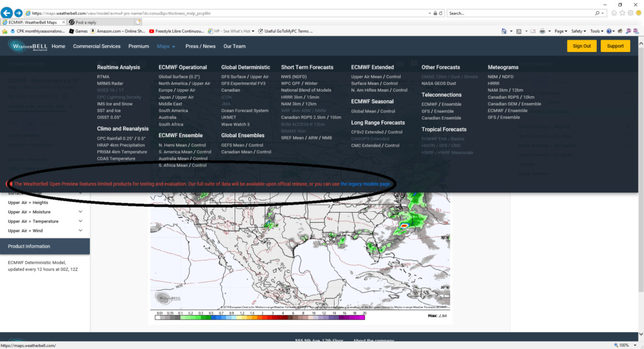
Task: Click into the browser Search... field
Action: point(520,13)
